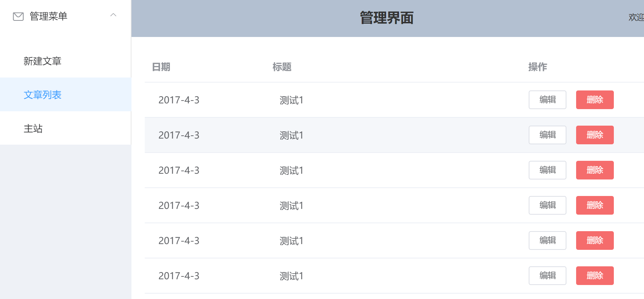The image size is (644, 299).
Task: Collapse the 管理菜单 section chevron
Action: 114,15
